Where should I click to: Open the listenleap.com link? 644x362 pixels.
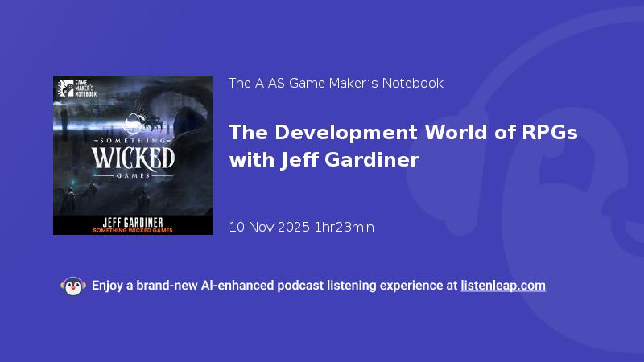[503, 286]
